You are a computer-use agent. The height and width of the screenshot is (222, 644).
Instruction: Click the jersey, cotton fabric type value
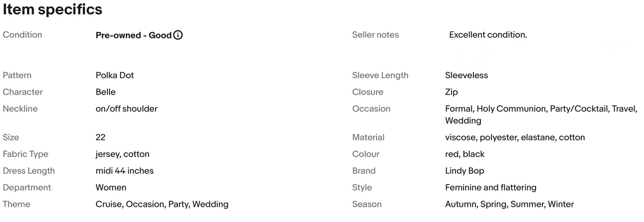123,154
